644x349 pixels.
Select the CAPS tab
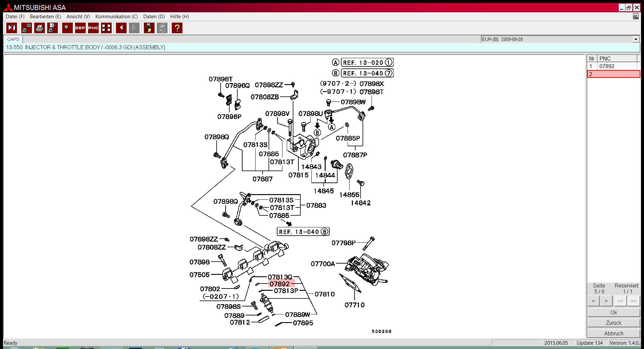click(x=13, y=39)
